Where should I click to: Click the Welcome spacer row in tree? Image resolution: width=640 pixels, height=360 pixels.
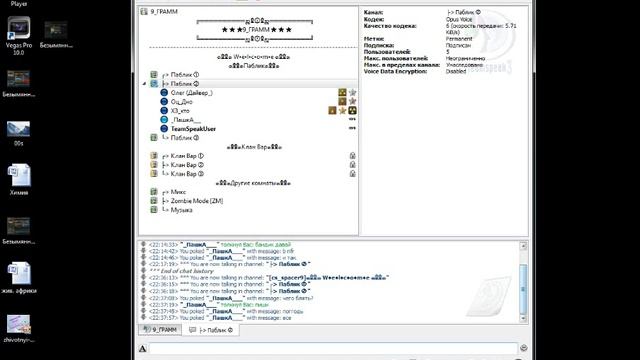coord(254,57)
